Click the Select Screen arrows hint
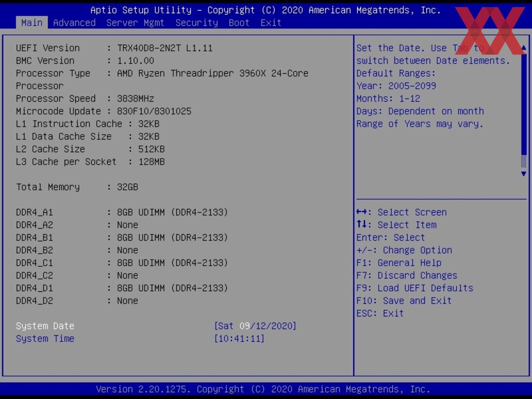 (x=401, y=212)
